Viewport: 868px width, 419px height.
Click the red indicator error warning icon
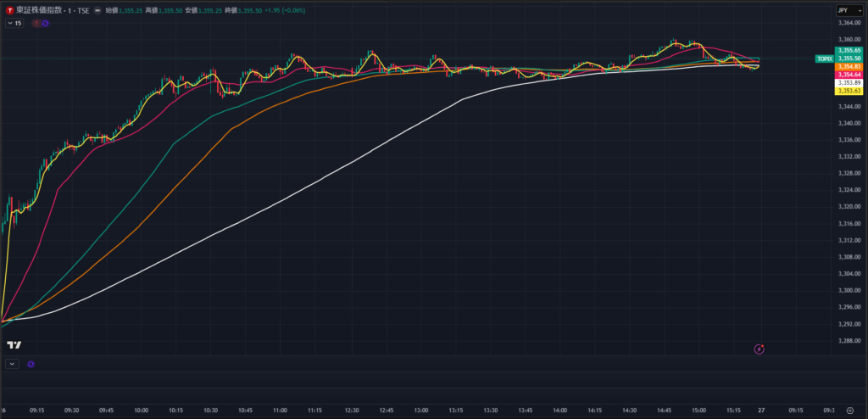point(36,24)
